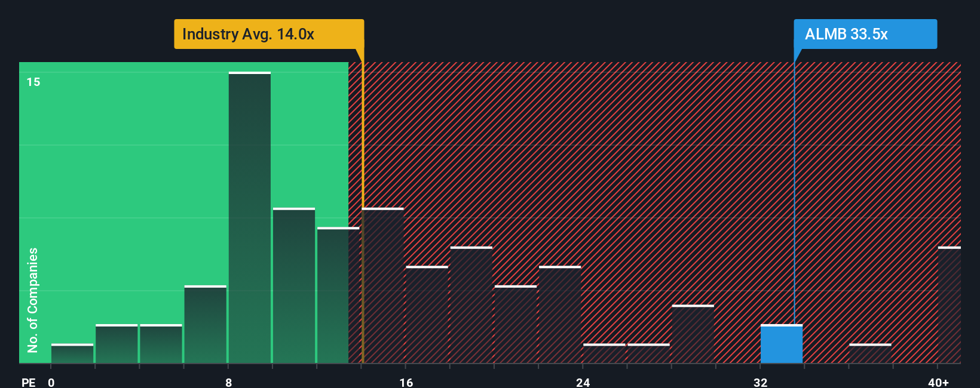Viewport: 980px width, 388px height.
Task: Click the x-axis label 40+
Action: pos(938,382)
